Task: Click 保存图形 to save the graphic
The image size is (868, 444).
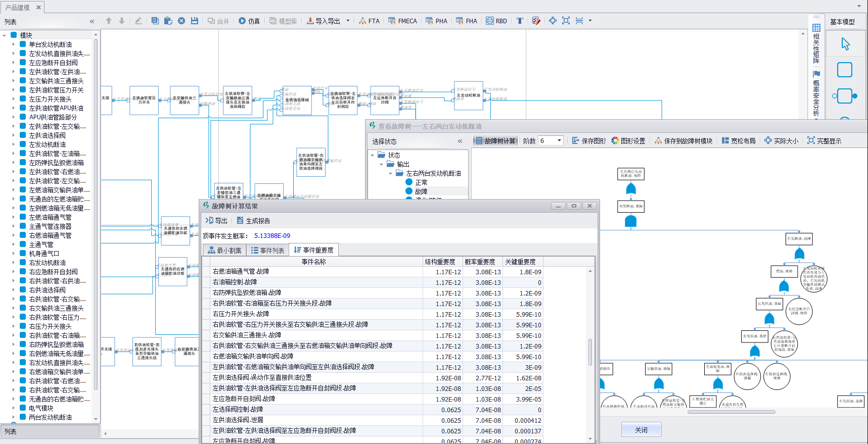Action: [589, 141]
